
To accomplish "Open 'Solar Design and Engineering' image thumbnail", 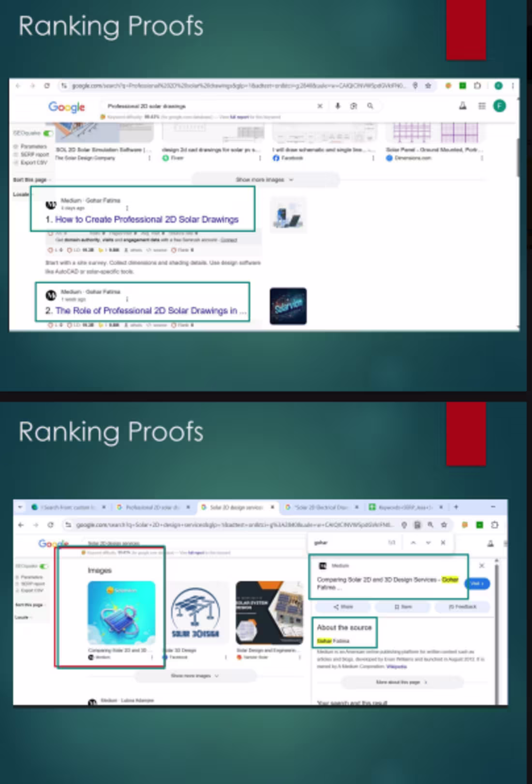I will (269, 613).
